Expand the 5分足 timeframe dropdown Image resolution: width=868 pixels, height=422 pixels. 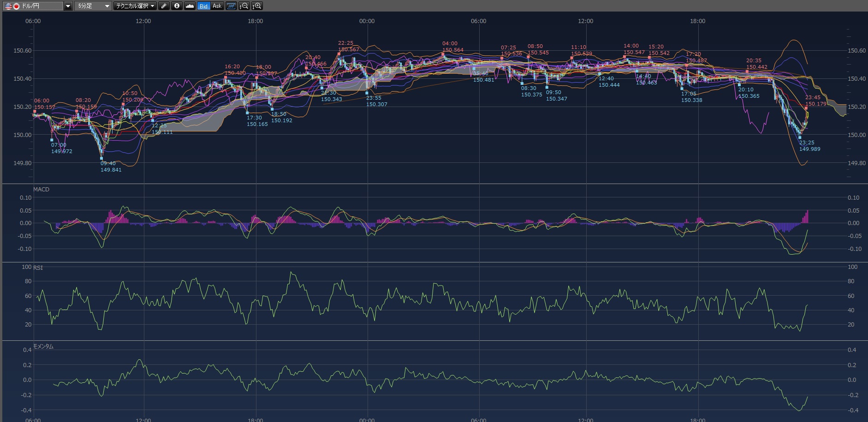[x=107, y=6]
